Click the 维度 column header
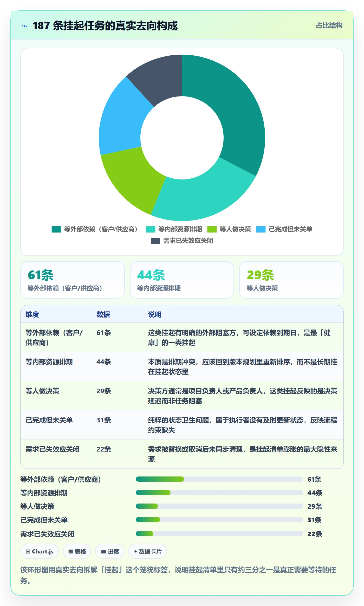 [32, 315]
